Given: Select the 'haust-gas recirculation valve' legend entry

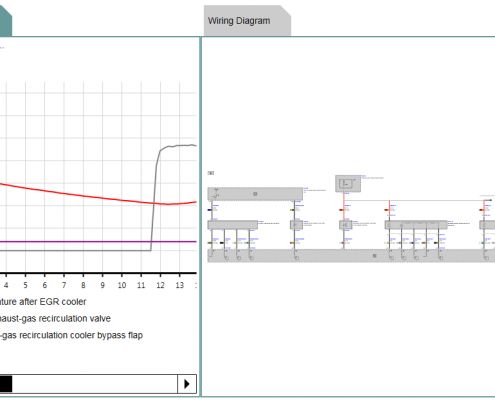Looking at the screenshot, I should [55, 319].
